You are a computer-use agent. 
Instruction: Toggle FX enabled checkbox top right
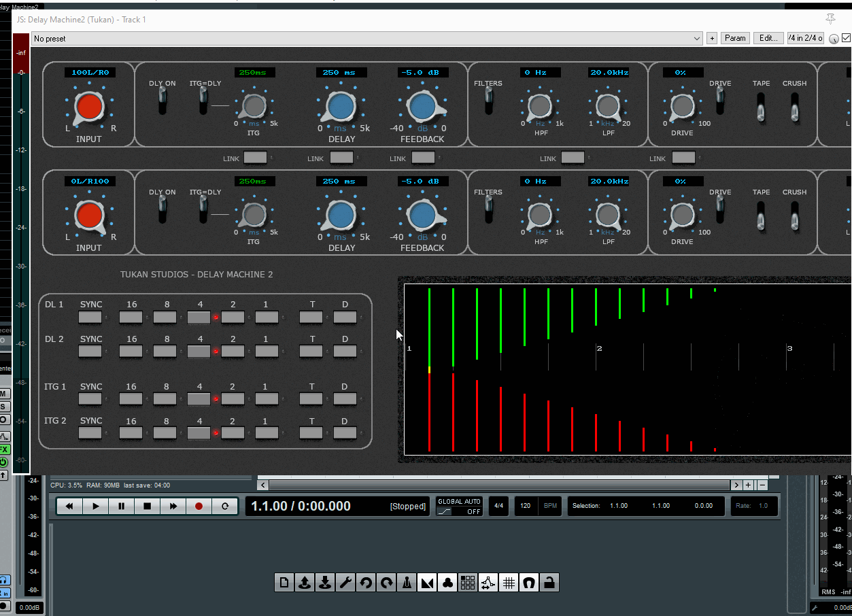tap(847, 38)
